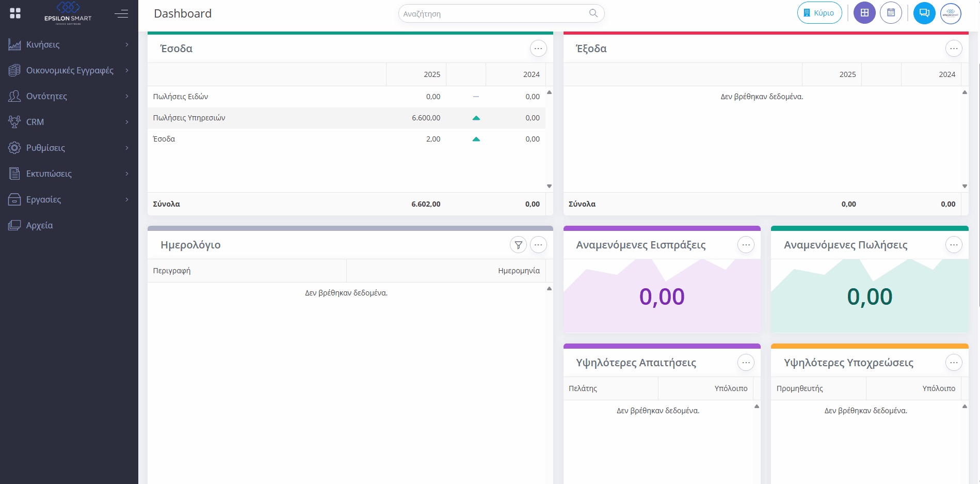
Task: Open options menu of Έσοδα panel
Action: click(x=538, y=49)
